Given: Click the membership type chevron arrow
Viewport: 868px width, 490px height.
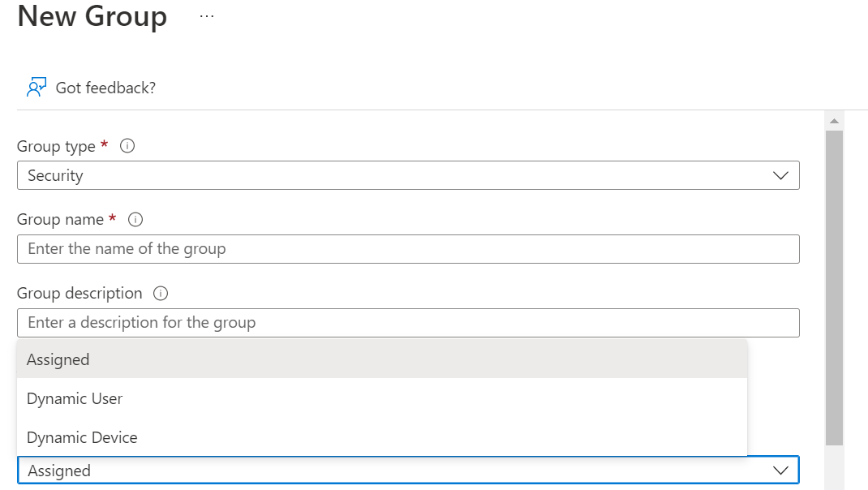Looking at the screenshot, I should 780,471.
